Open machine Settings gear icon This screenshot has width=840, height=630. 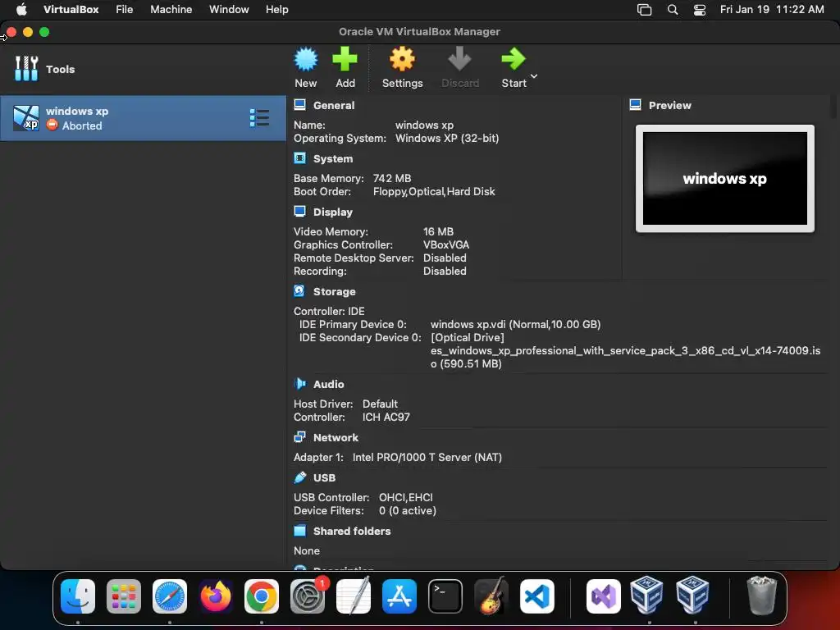tap(402, 59)
